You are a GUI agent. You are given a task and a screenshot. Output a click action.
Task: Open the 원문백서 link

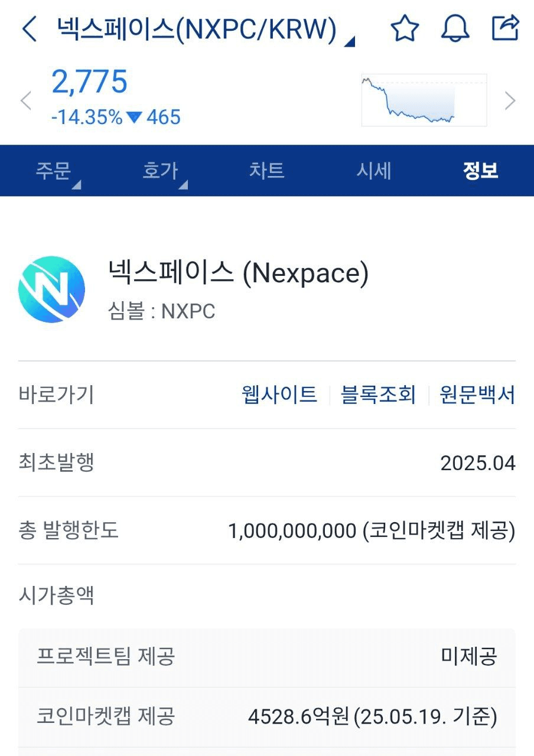click(x=477, y=395)
